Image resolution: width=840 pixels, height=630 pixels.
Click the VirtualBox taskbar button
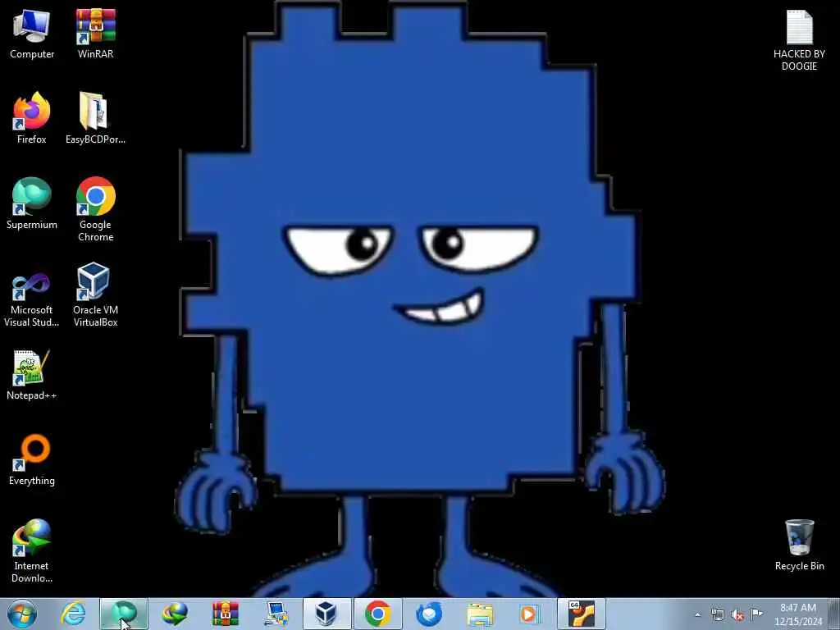(326, 614)
